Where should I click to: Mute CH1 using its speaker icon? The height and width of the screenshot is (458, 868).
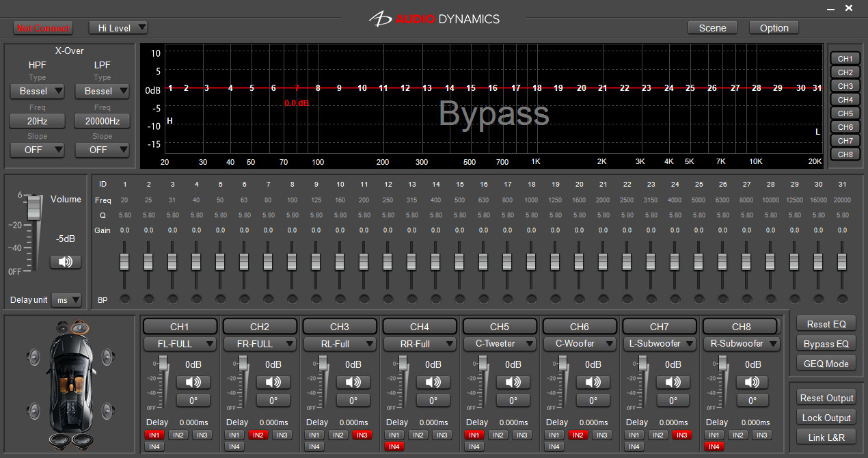[193, 382]
